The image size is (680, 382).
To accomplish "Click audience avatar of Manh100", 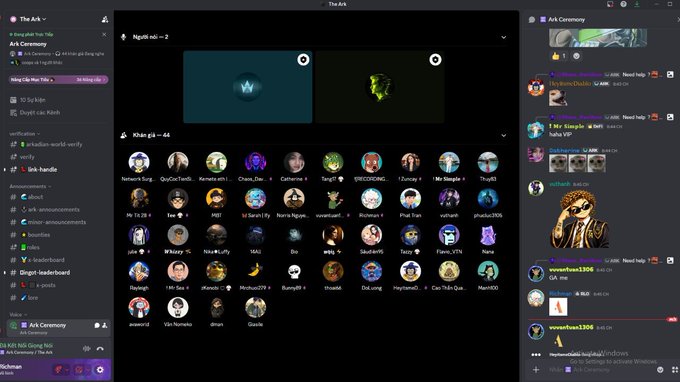I will pyautogui.click(x=488, y=271).
